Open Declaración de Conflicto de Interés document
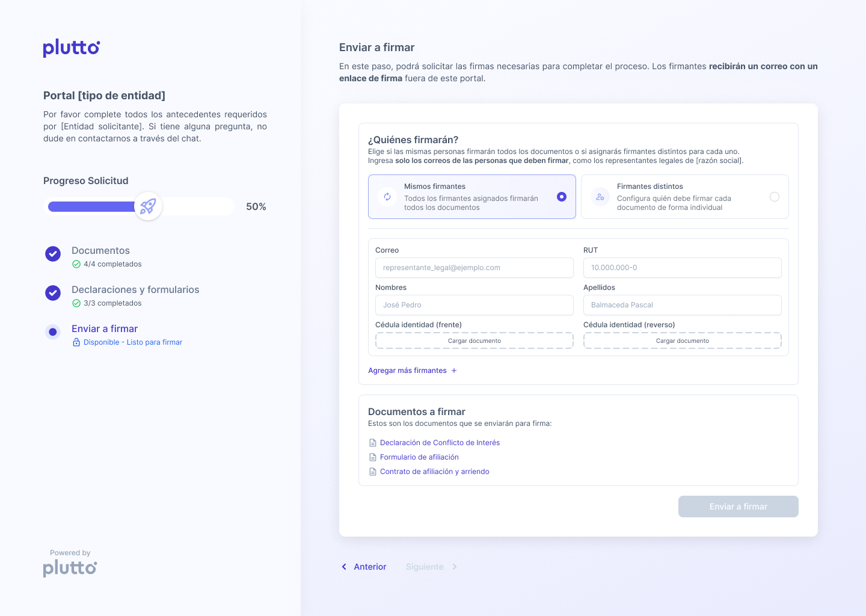This screenshot has height=616, width=866. [440, 443]
